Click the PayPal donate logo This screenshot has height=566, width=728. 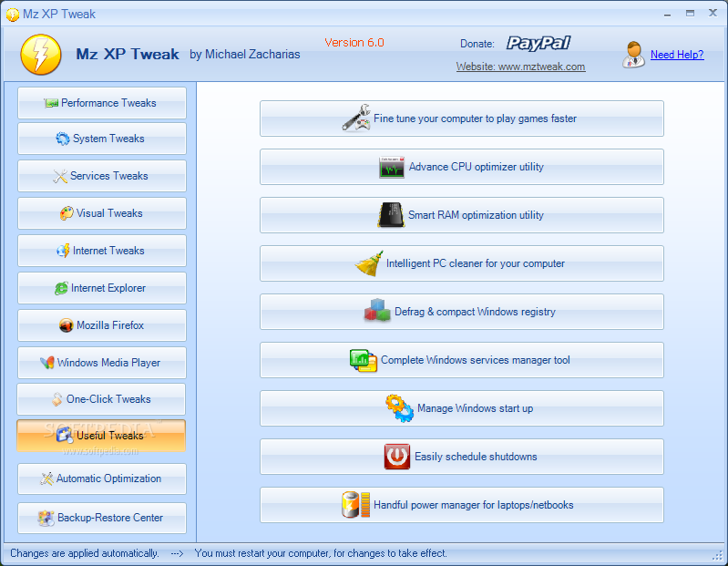pyautogui.click(x=538, y=44)
